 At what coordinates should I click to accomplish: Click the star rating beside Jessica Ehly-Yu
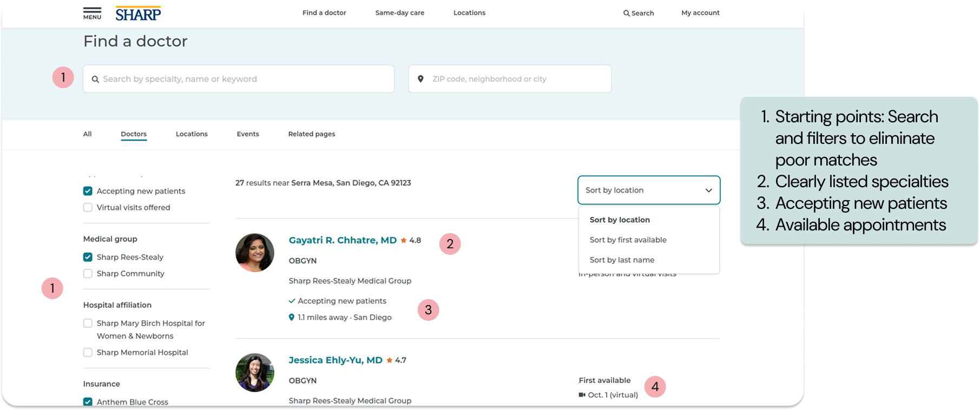397,360
